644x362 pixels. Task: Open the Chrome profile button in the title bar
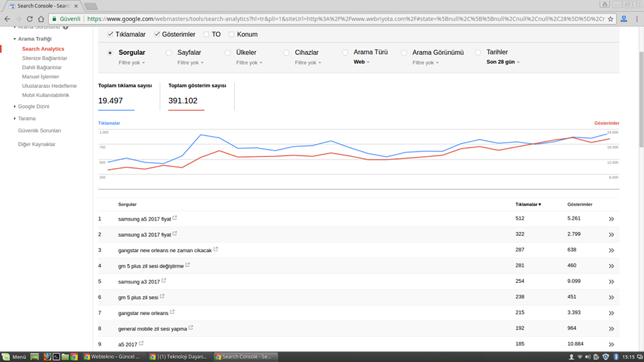click(x=604, y=4)
